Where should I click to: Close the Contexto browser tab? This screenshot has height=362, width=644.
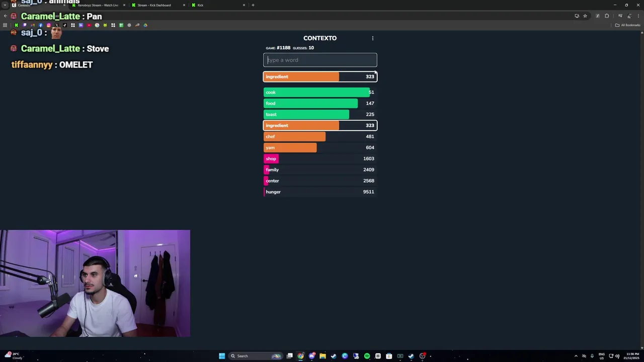click(64, 5)
